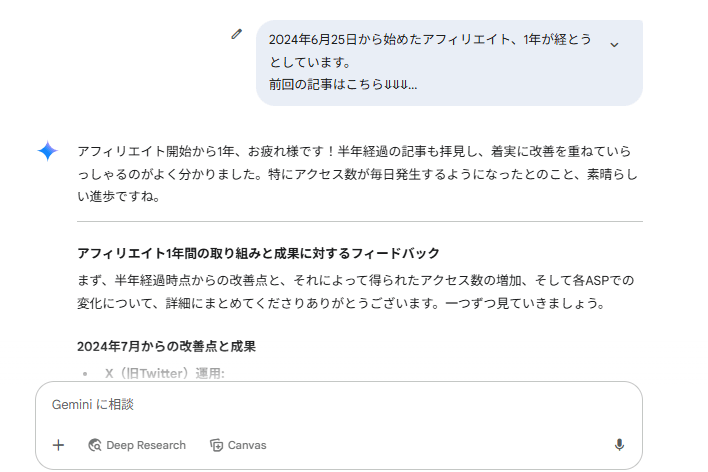
Task: Click the horizontal divider under the intro
Action: point(359,220)
